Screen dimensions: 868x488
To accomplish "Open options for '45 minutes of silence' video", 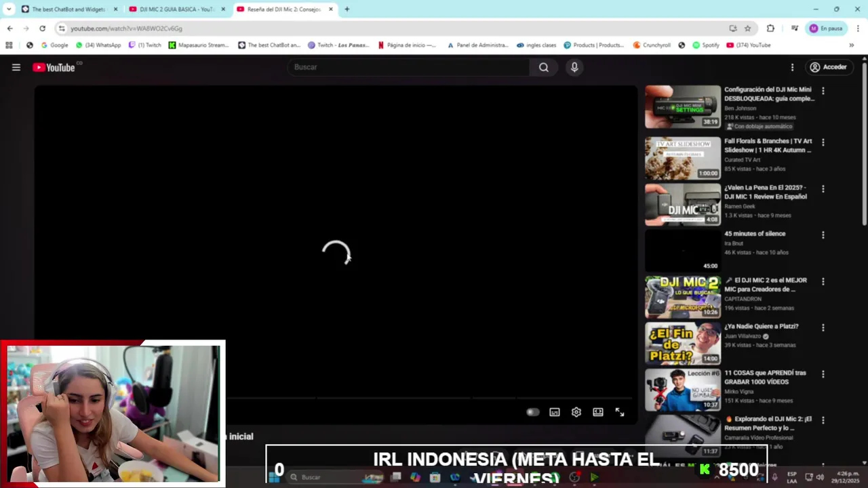I will tap(823, 235).
